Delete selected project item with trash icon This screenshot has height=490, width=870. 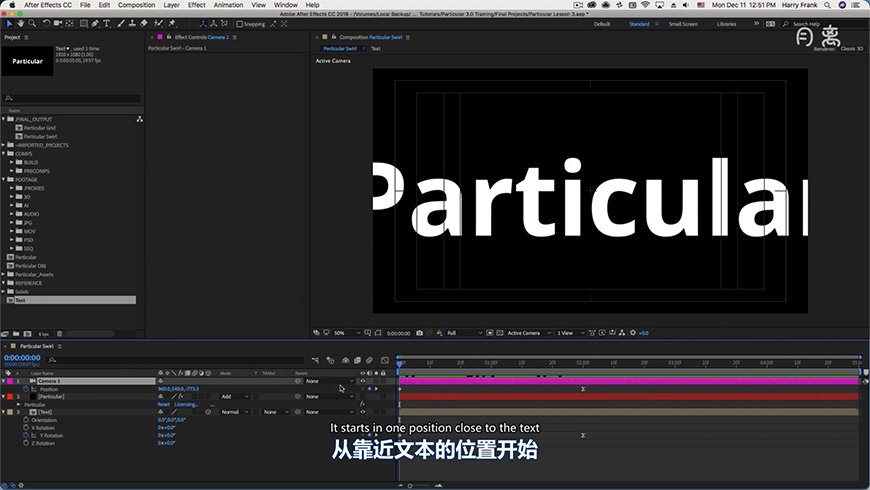[59, 334]
